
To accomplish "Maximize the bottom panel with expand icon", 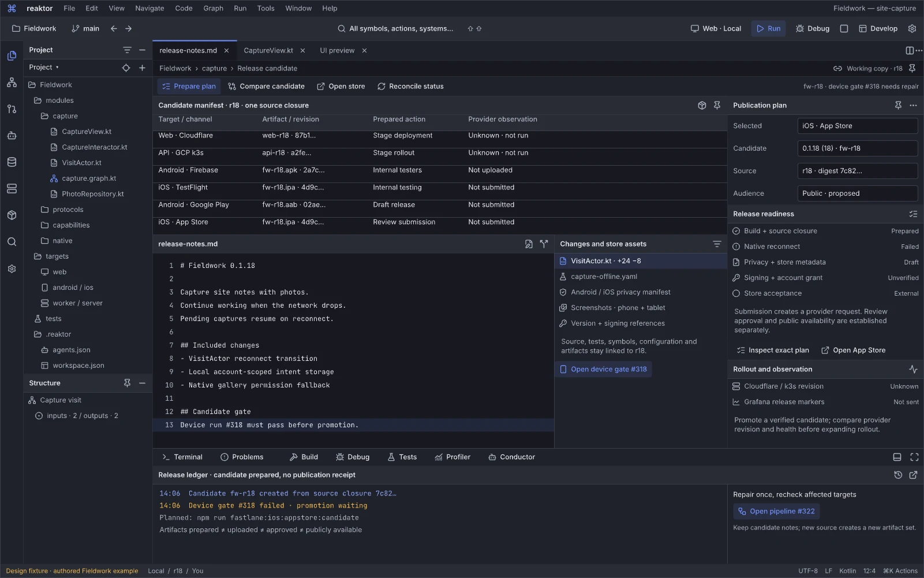I will coord(914,457).
